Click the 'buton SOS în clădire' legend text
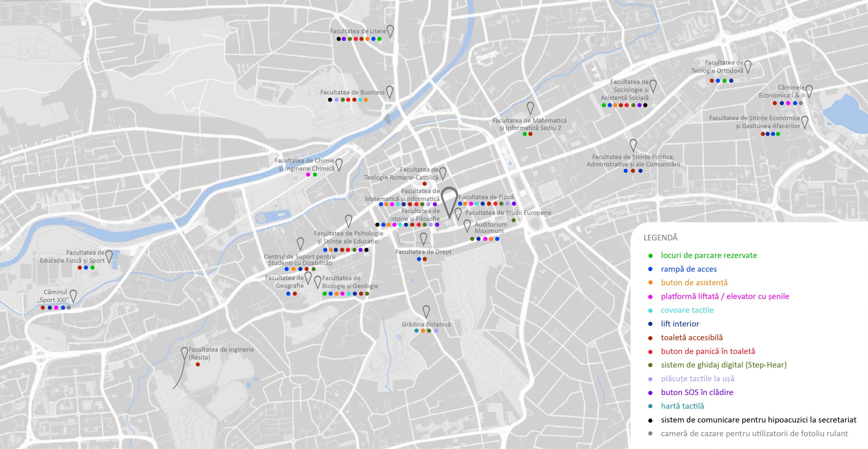The image size is (868, 449). (x=697, y=392)
